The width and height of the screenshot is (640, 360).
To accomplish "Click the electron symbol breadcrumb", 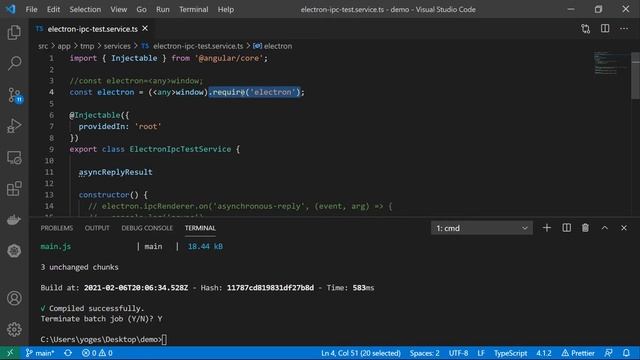I will pyautogui.click(x=278, y=46).
